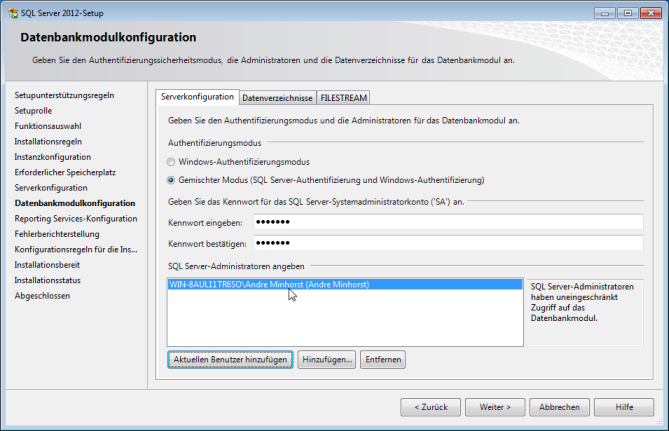Click the Entfernen button
669x431 pixels.
pyautogui.click(x=382, y=359)
